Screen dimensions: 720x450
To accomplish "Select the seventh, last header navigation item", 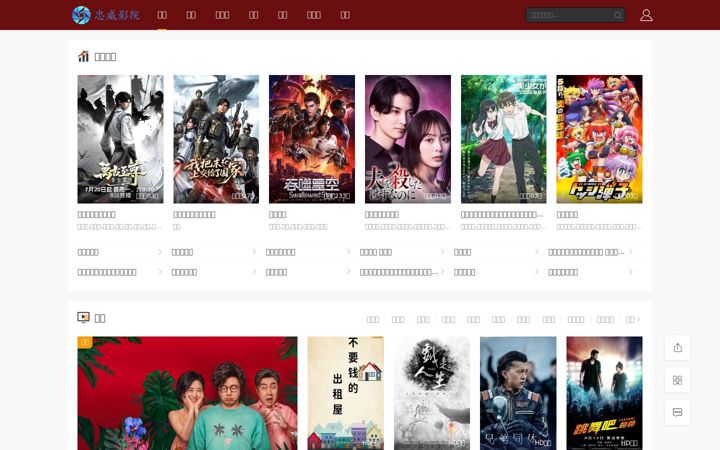I will [345, 15].
